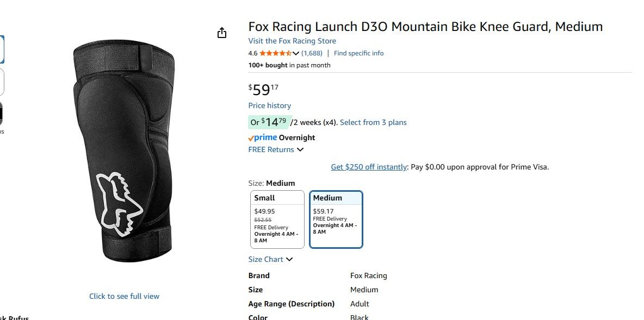Click the share icon beside the product image
Screen dimensions: 644x320
point(221,33)
